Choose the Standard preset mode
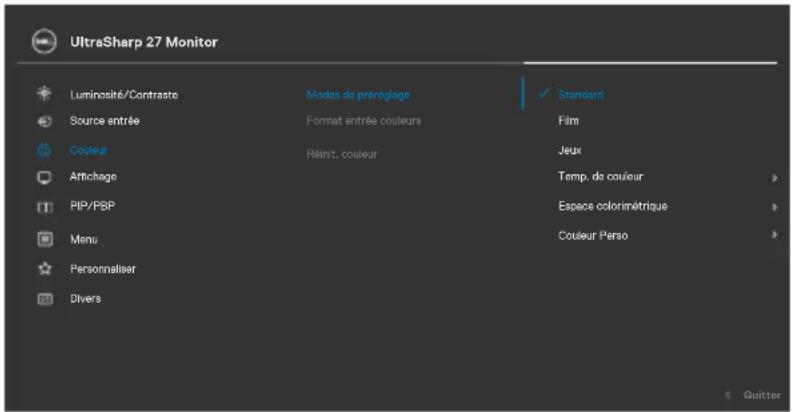793x412 pixels. click(581, 95)
